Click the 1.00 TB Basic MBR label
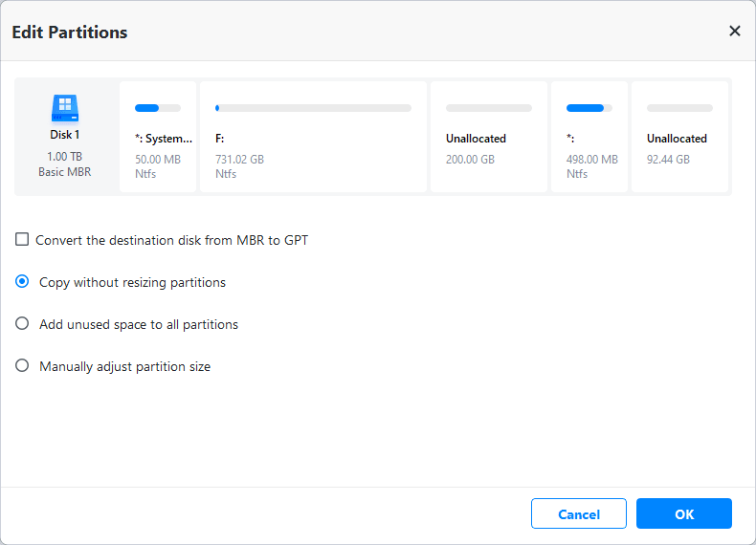756x545 pixels. [65, 164]
